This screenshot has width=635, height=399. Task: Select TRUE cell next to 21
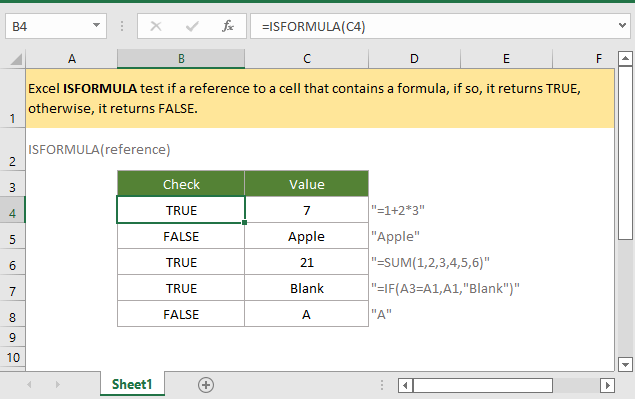point(181,262)
